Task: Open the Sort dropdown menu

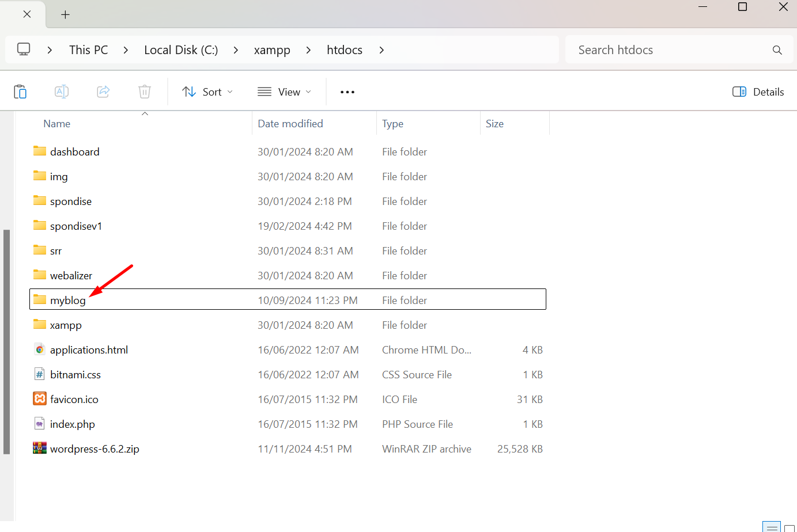Action: pos(207,92)
